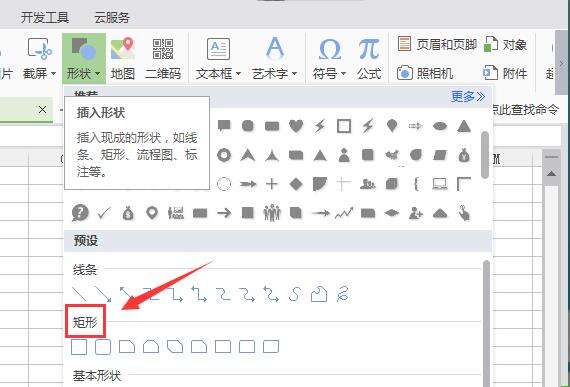This screenshot has height=387, width=570.
Task: Click the 符号 omega symbol icon
Action: [x=330, y=49]
